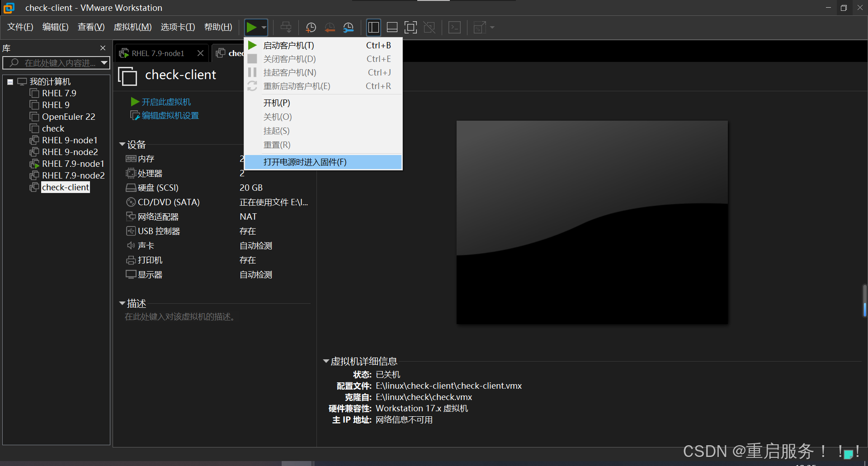
Task: Close the library panel with X
Action: click(103, 48)
